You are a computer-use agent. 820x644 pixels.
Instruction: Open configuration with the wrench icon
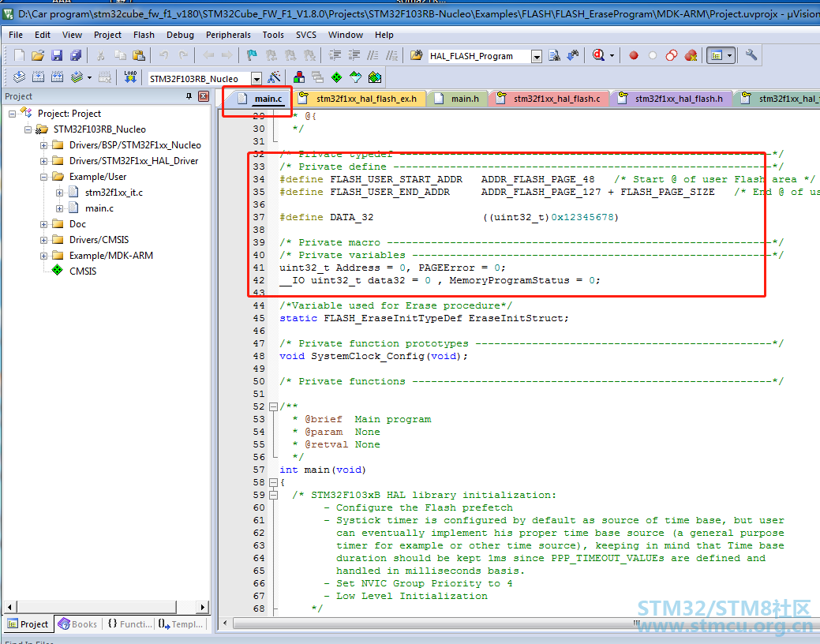[751, 55]
